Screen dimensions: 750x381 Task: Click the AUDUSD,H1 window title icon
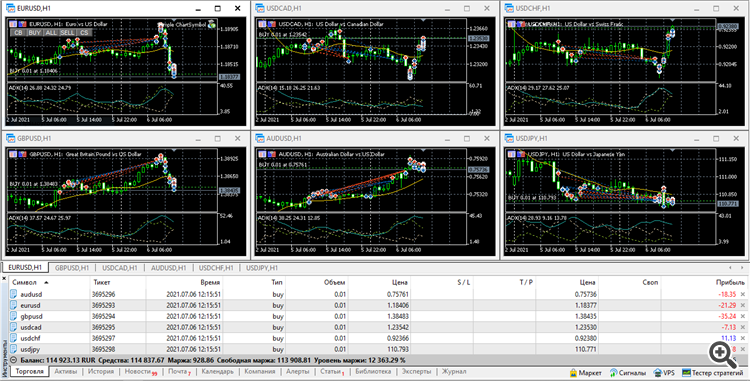(x=260, y=138)
